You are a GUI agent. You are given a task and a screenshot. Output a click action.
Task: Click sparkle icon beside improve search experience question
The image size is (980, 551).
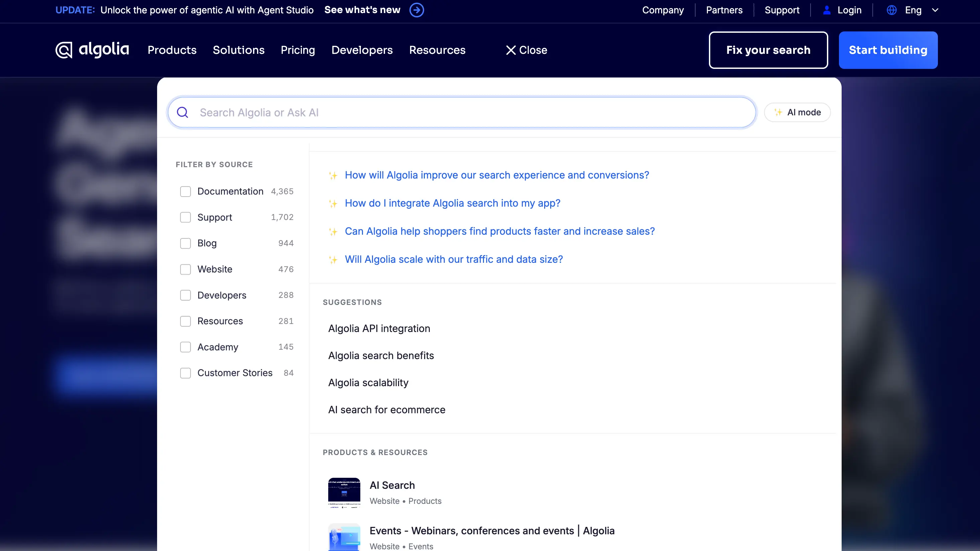pos(333,176)
